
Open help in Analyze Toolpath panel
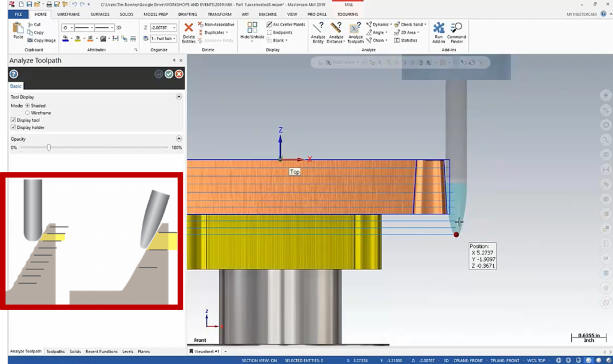(14, 74)
